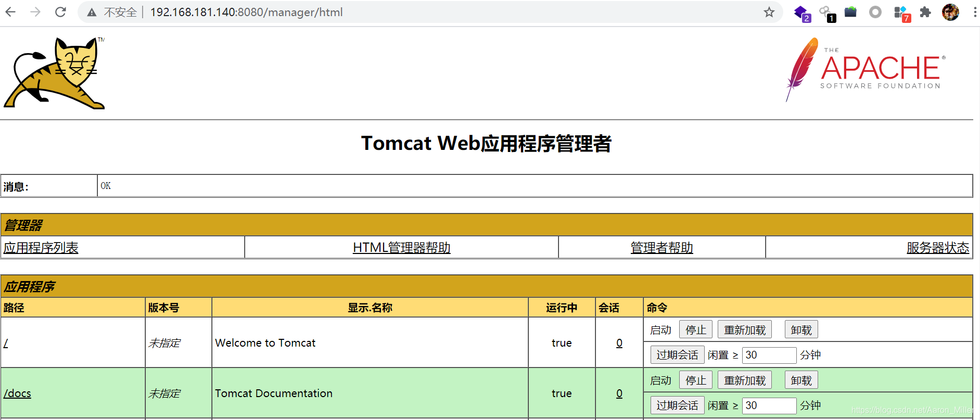Open the 管理者帮助 link
Screen dimensions: 980x420
[x=661, y=248]
